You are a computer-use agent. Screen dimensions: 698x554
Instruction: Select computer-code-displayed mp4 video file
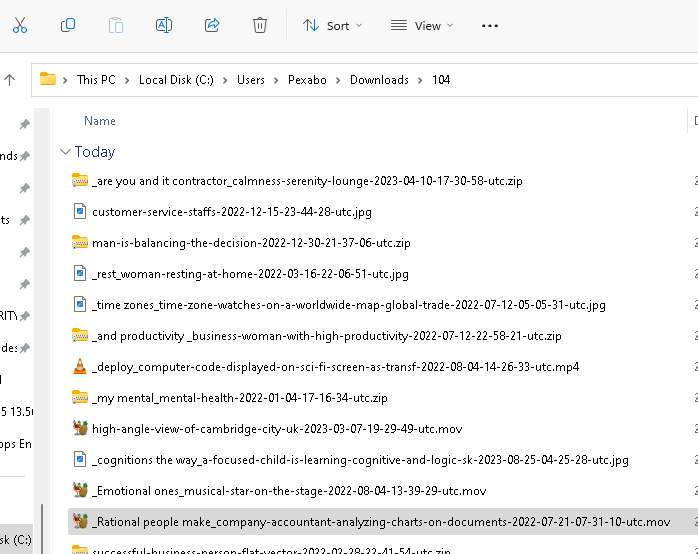tap(336, 367)
